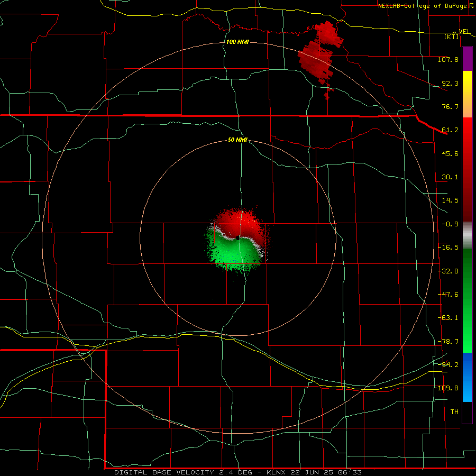Click the 22 JUN 25 06:33 timestamp
Screen dimensions: 476x476
[x=326, y=472]
